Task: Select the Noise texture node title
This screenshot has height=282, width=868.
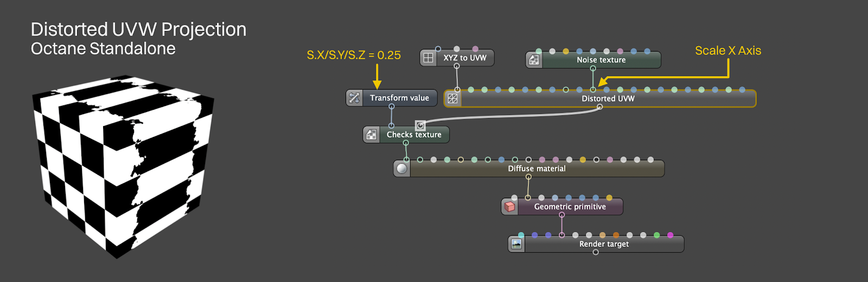Action: pos(601,60)
